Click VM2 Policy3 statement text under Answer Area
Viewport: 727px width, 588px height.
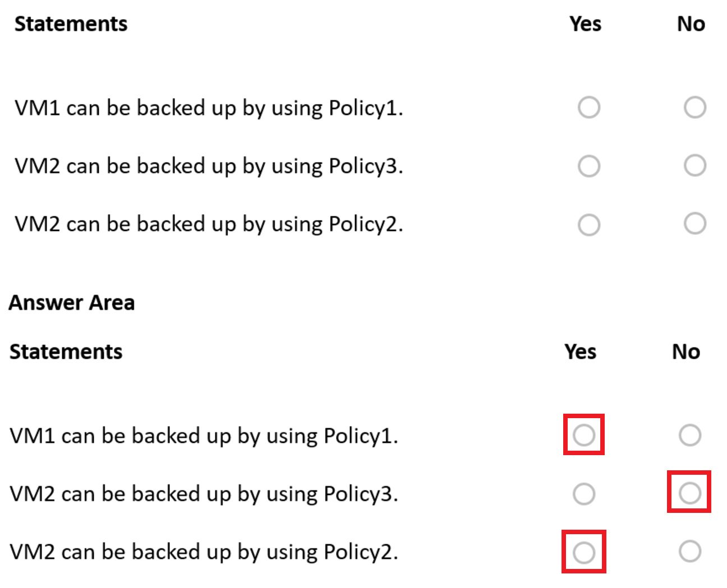point(204,494)
